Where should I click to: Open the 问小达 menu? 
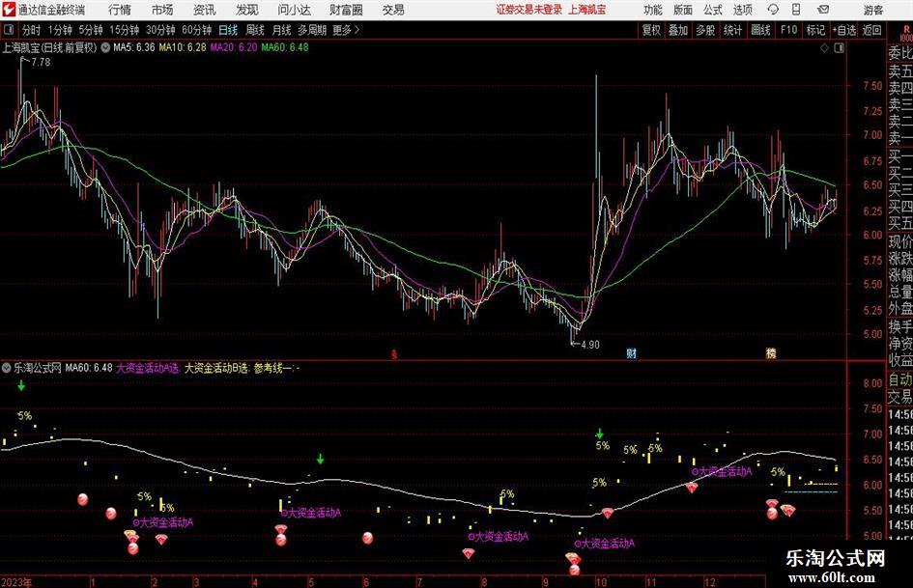[294, 10]
